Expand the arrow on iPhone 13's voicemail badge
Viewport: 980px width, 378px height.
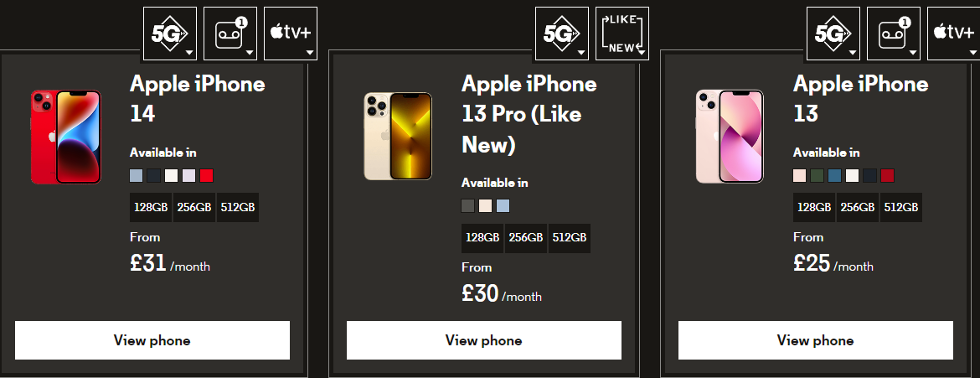pyautogui.click(x=914, y=53)
